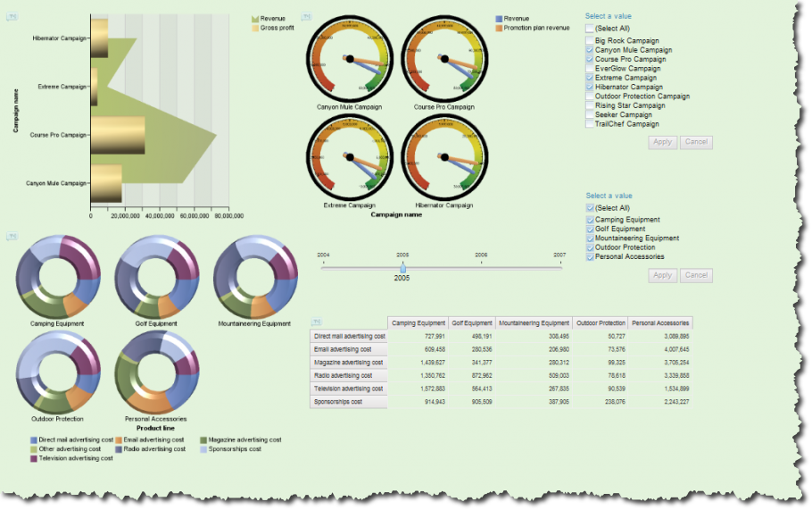Click the 2007 mark on the year slider

pyautogui.click(x=559, y=255)
